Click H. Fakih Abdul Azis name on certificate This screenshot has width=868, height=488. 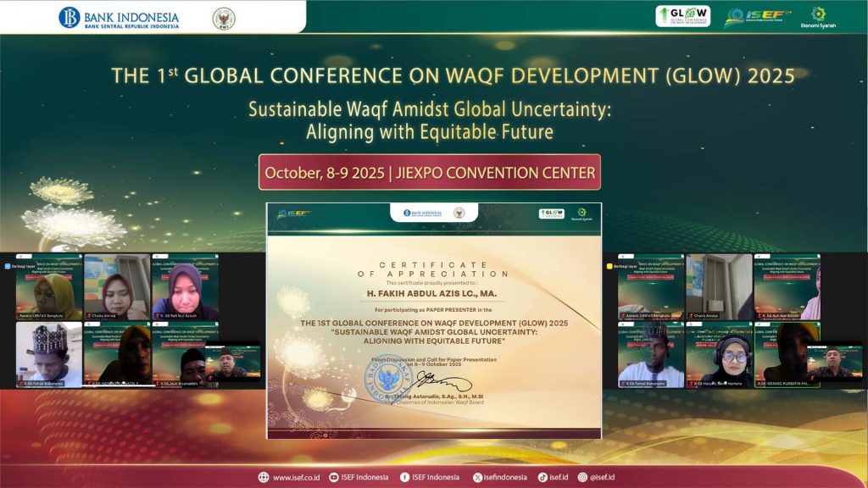click(434, 295)
